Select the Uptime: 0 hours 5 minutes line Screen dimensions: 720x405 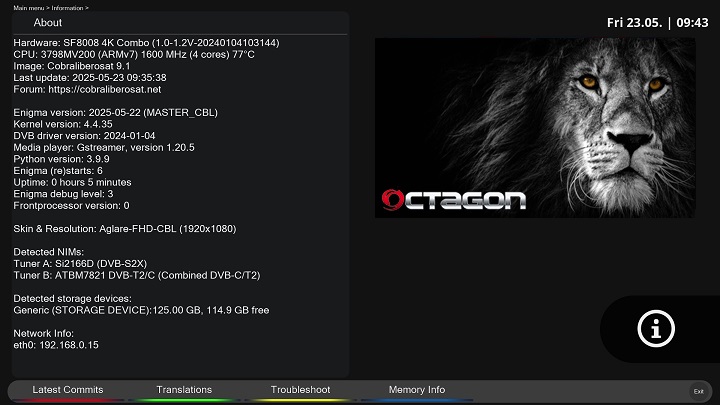[x=73, y=182]
